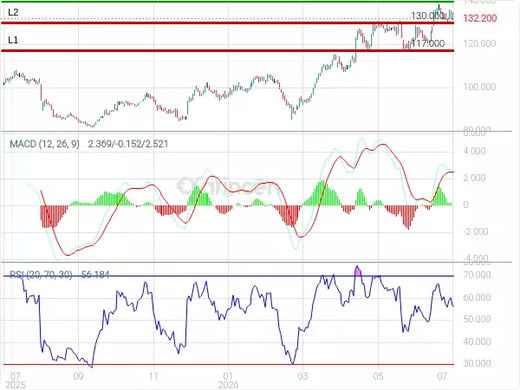Click the RSI value 56.184

coord(95,275)
